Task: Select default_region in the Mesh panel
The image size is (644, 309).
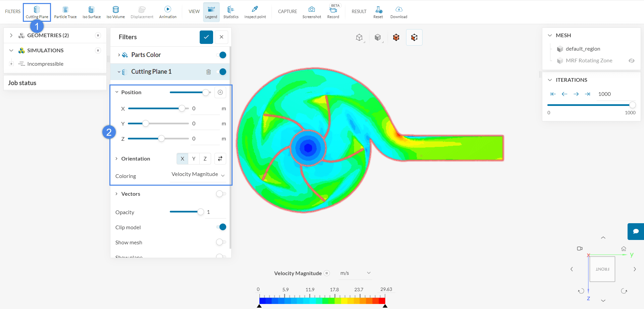Action: (583, 49)
